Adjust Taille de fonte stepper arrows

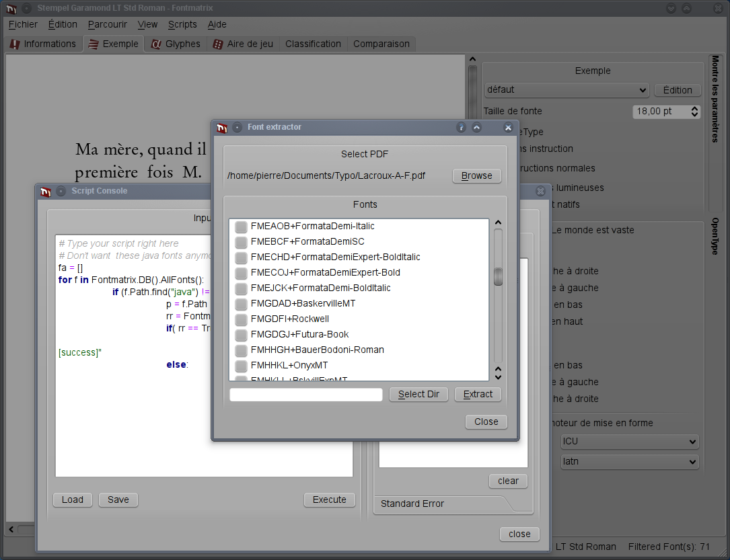point(694,112)
